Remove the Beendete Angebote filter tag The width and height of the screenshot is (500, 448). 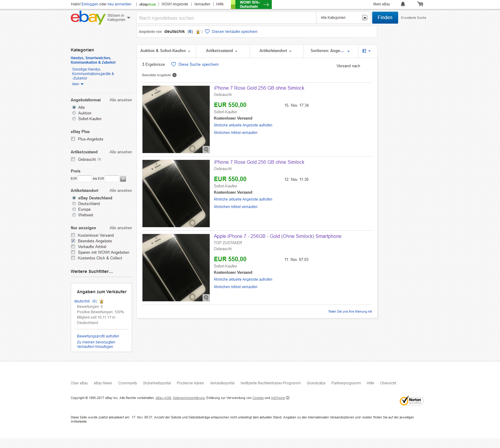point(174,75)
